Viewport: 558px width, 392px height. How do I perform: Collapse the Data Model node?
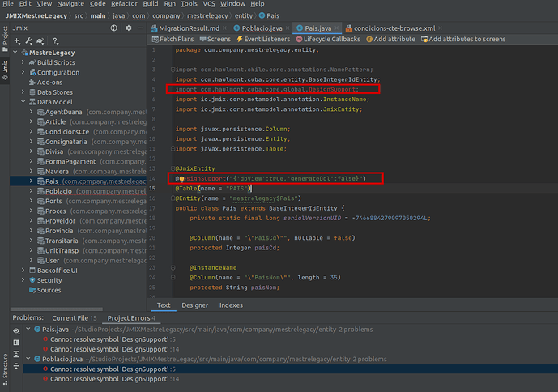click(23, 102)
